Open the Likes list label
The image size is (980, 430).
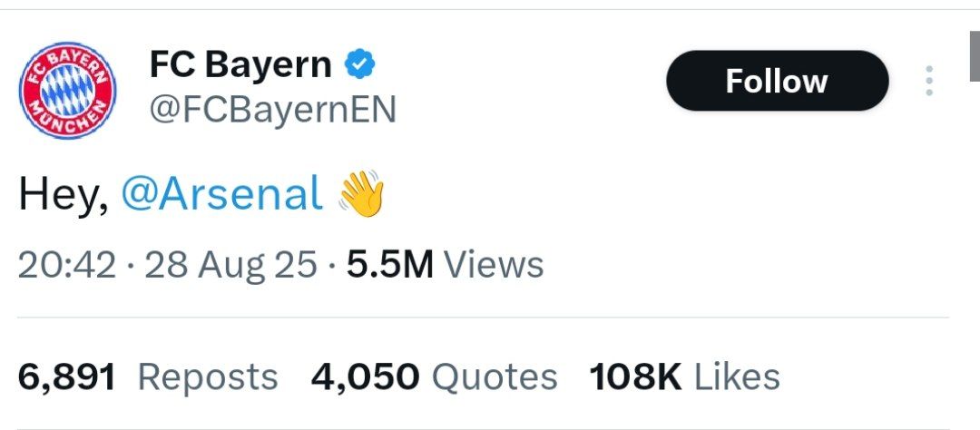pos(737,377)
